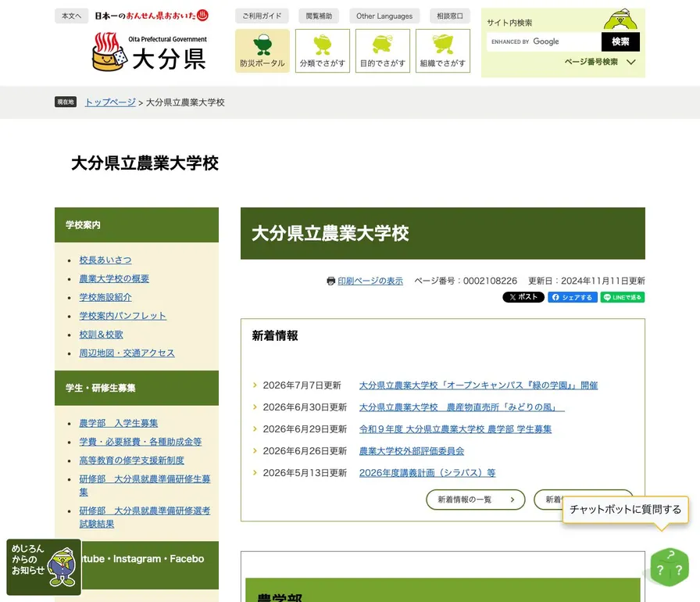This screenshot has height=602, width=700.
Task: Open 相談窓口 menu
Action: tap(449, 16)
